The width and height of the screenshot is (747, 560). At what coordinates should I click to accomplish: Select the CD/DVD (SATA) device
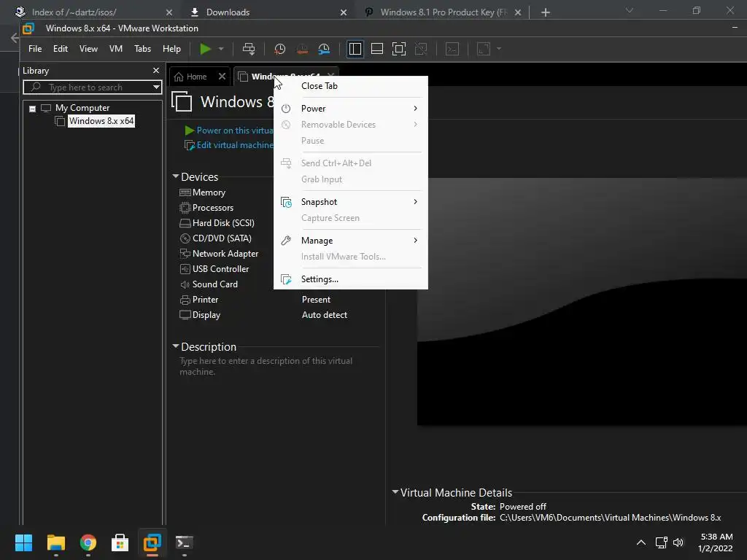pos(215,238)
